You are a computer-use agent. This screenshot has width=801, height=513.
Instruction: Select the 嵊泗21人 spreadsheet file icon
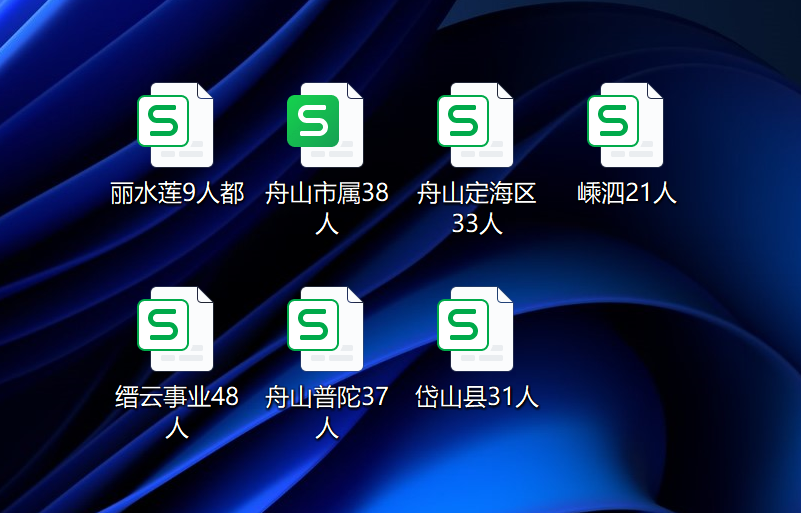click(625, 125)
